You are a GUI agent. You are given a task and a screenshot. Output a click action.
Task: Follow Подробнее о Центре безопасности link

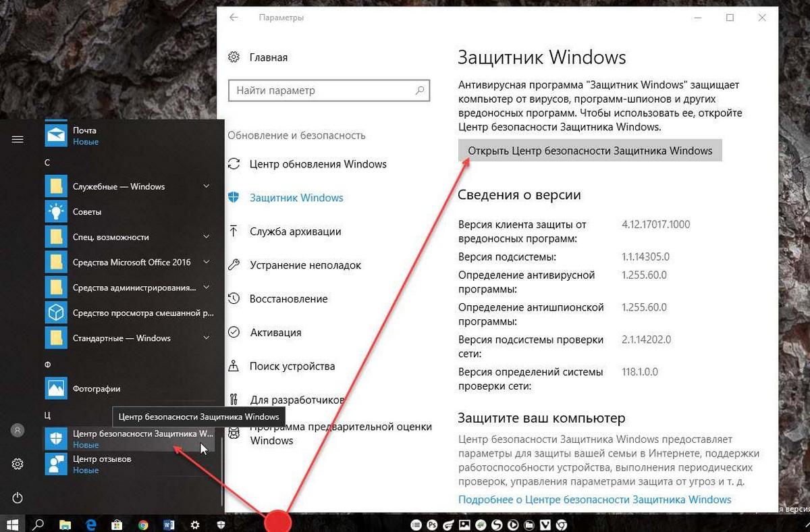pos(595,500)
